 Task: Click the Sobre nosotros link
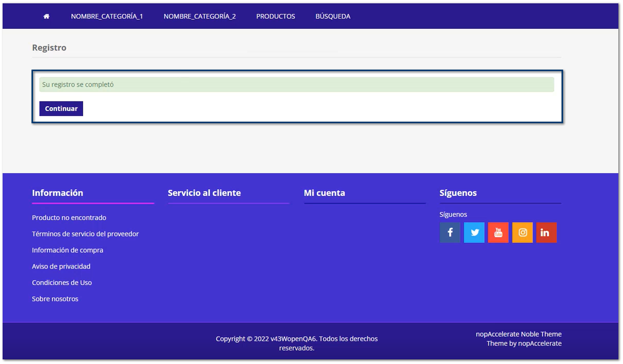(x=55, y=299)
